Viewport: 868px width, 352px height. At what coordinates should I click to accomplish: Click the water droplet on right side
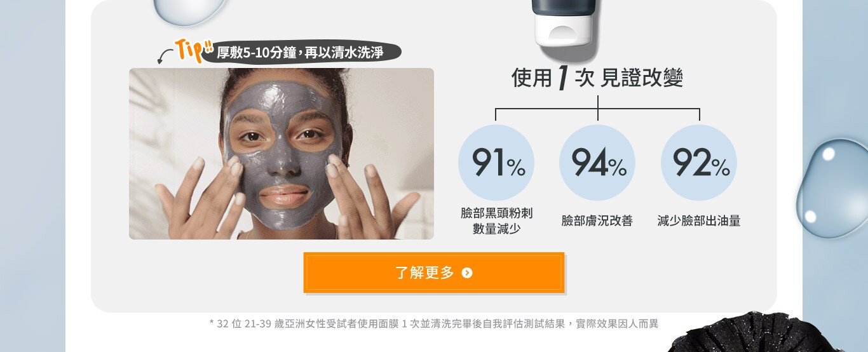click(x=832, y=188)
